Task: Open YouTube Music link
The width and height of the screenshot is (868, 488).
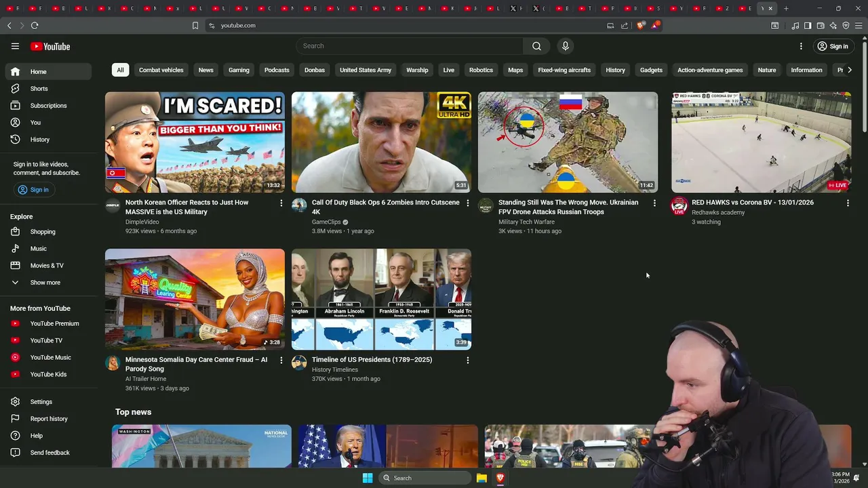Action: [47, 357]
